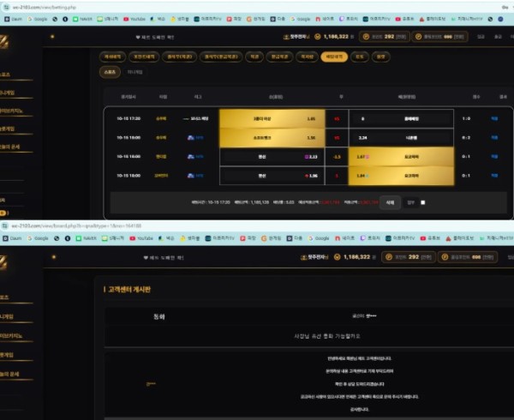Select the 미니게임 sub-tab
Viewport: 514px width, 420px height.
point(134,72)
